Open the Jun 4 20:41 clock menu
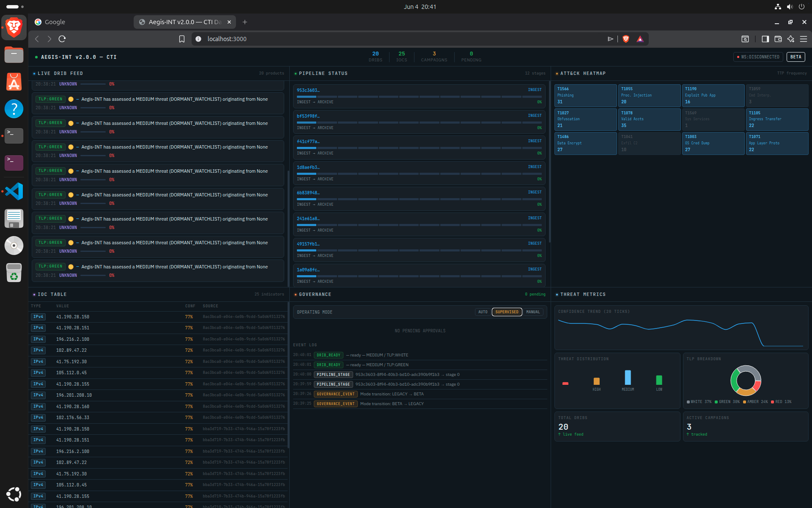The width and height of the screenshot is (812, 508). (420, 7)
